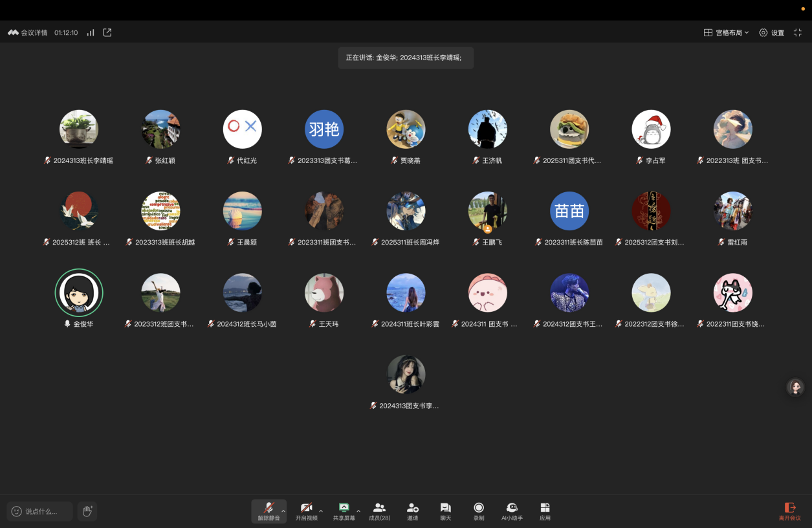This screenshot has width=812, height=528.
Task: Open the 成员(28) members panel
Action: [379, 511]
